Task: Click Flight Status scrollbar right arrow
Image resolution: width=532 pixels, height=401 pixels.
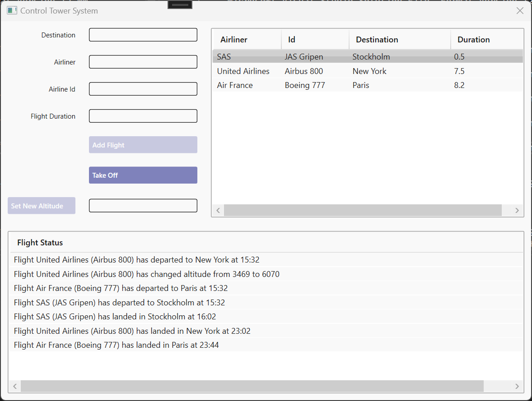Action: tap(517, 386)
